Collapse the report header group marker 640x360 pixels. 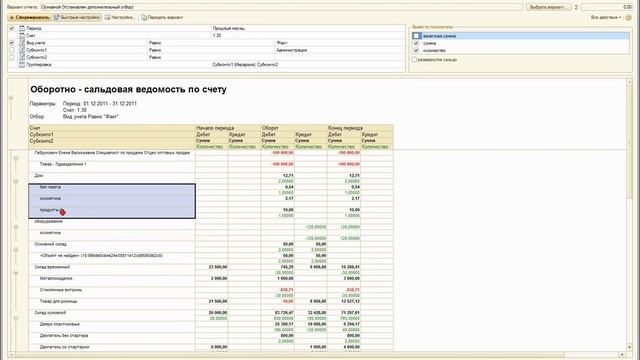pos(11,98)
